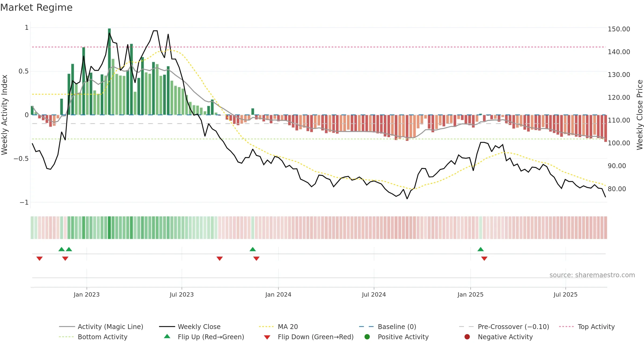
Task: Click the 100.00 price axis label
Action: tap(619, 143)
